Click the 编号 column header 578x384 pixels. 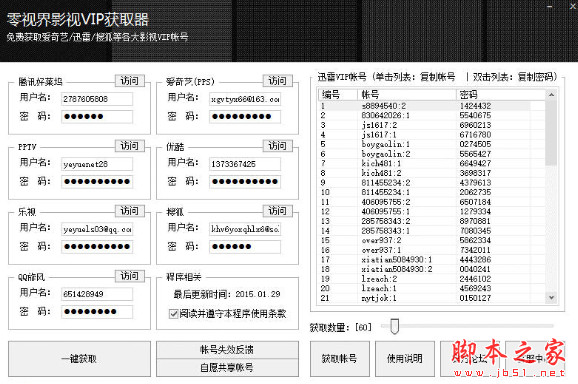coord(338,95)
